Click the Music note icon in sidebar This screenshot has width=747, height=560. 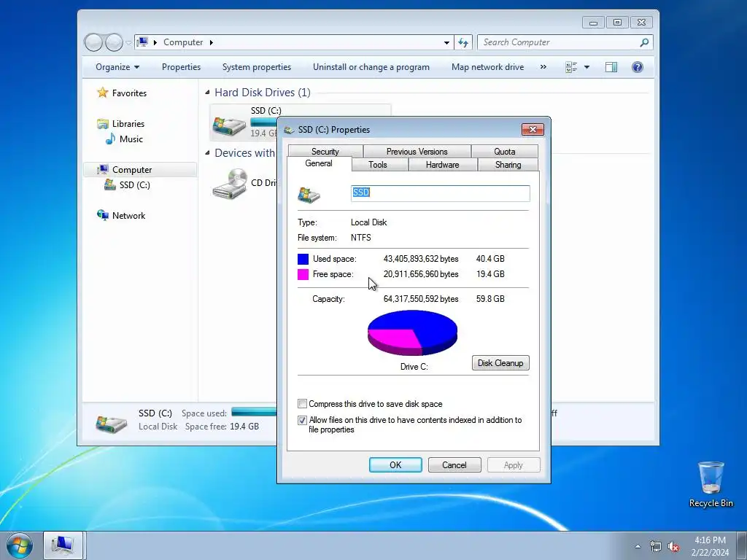pos(111,139)
